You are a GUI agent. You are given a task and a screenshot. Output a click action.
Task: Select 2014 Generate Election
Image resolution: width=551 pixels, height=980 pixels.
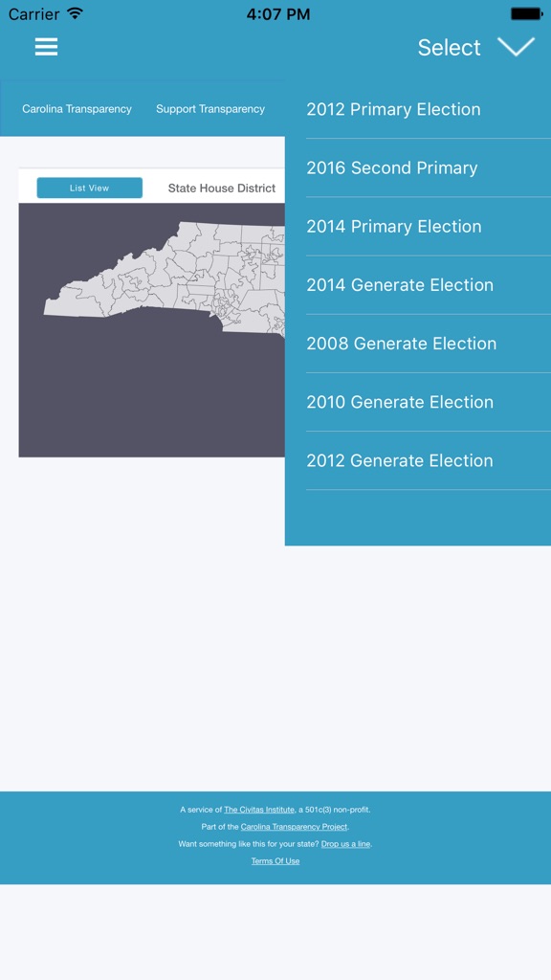point(398,285)
